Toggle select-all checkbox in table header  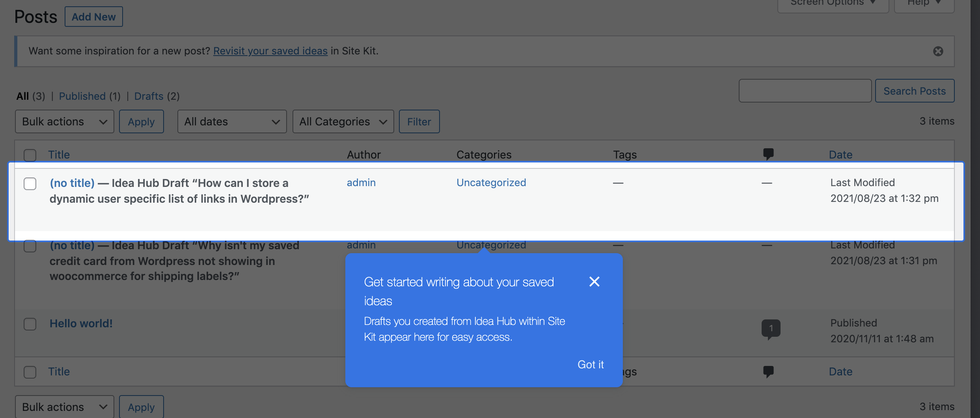30,155
